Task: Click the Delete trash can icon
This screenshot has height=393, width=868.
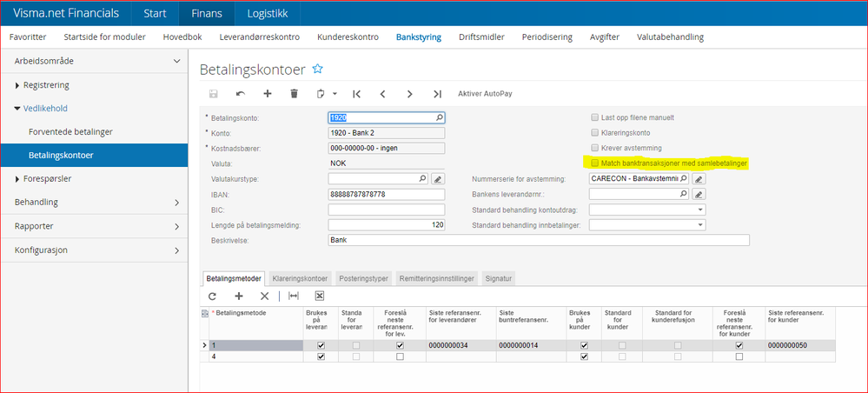Action: point(294,94)
